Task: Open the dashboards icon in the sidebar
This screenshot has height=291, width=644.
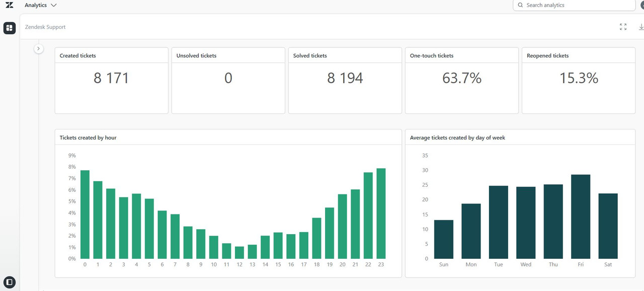Action: tap(10, 28)
